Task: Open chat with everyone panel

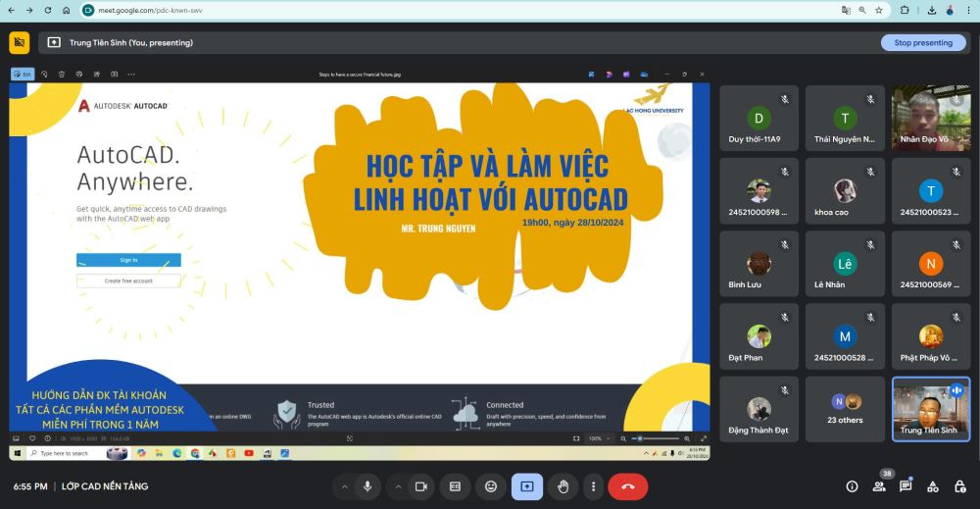Action: (x=906, y=486)
